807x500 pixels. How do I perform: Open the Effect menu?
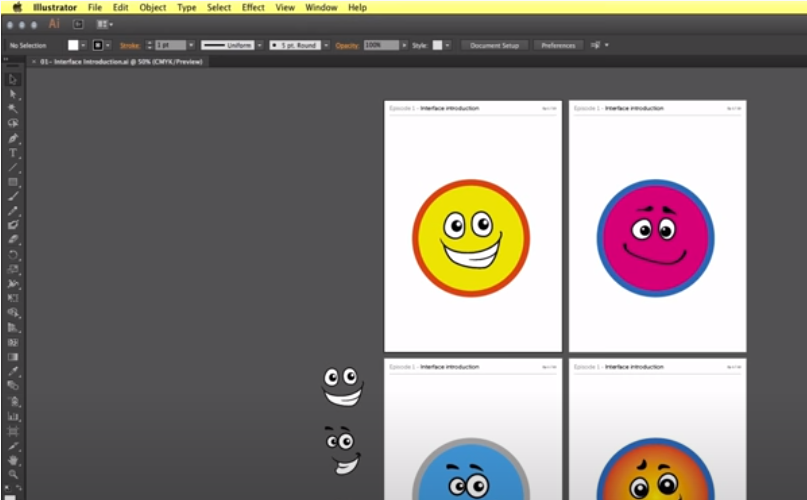pyautogui.click(x=253, y=7)
